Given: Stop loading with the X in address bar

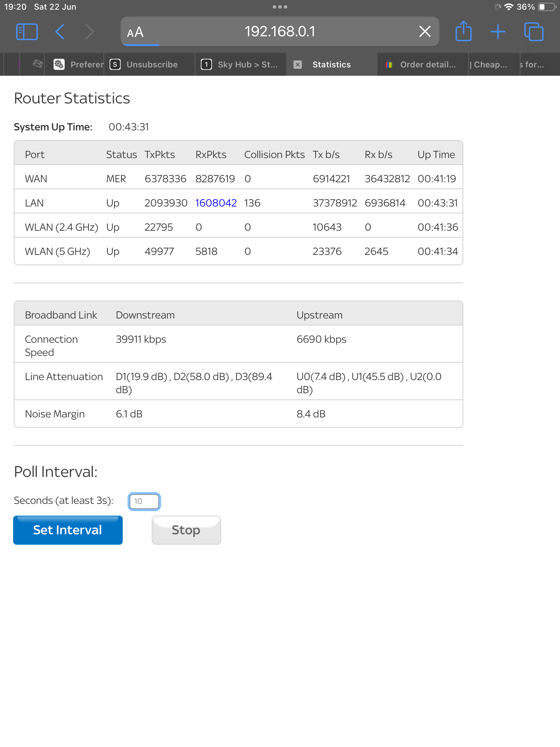Looking at the screenshot, I should point(425,31).
